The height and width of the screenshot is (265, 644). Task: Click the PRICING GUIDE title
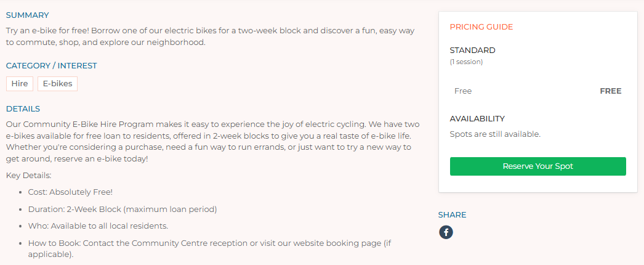click(x=481, y=27)
